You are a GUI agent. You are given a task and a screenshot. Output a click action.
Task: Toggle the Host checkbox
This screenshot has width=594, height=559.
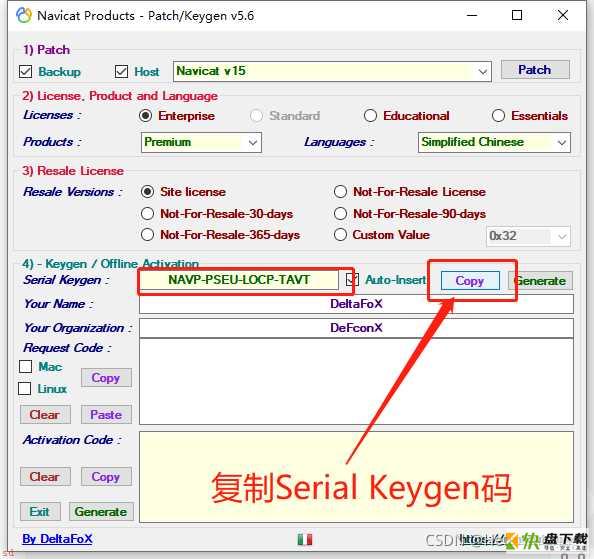point(121,72)
